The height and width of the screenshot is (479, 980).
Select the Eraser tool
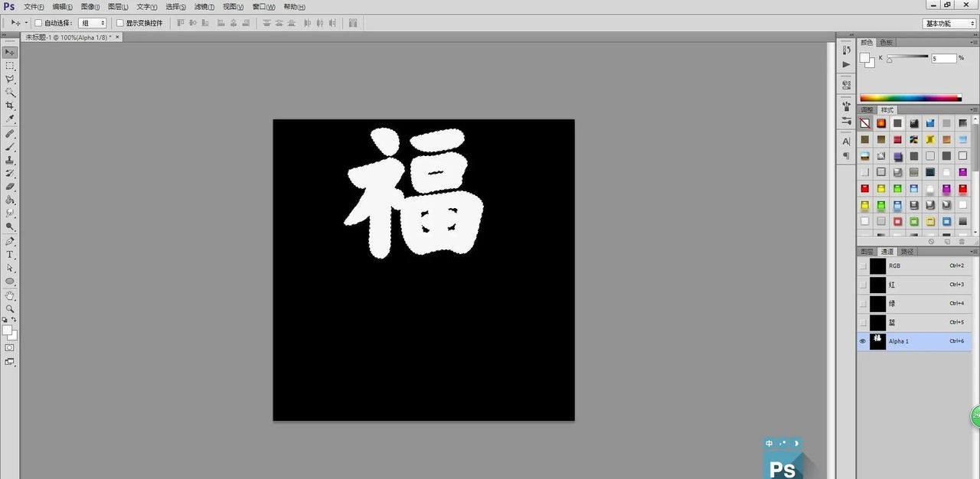(x=10, y=187)
